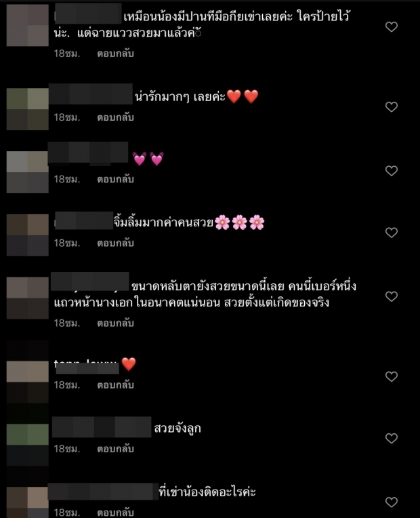
Task: Like the comment with single red heart
Action: [x=392, y=376]
